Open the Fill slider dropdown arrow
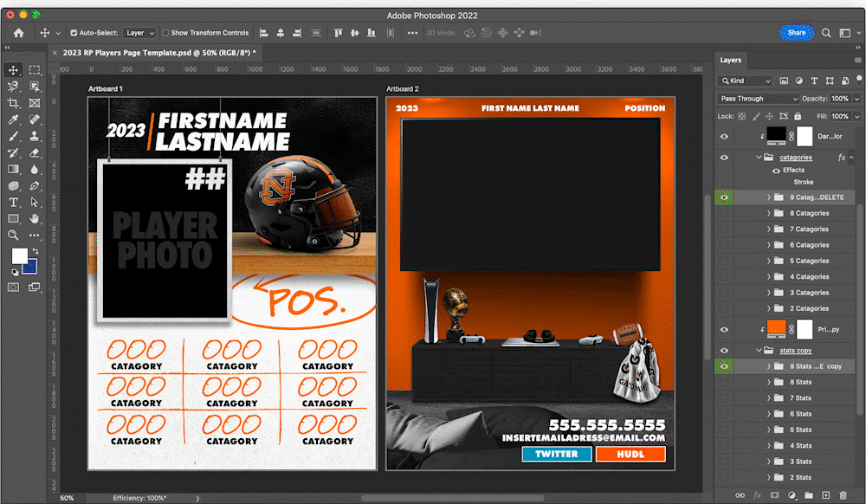 [x=857, y=117]
